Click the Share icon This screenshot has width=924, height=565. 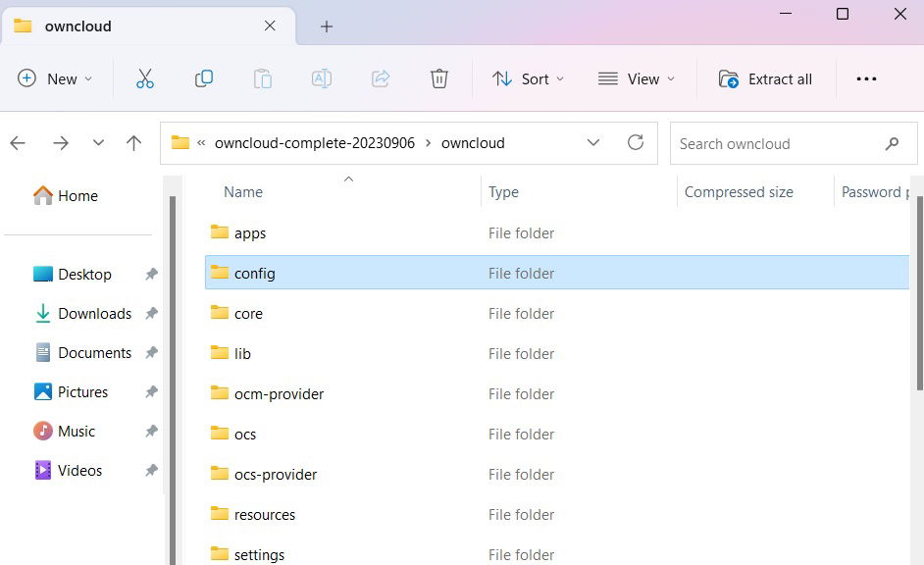pyautogui.click(x=381, y=78)
